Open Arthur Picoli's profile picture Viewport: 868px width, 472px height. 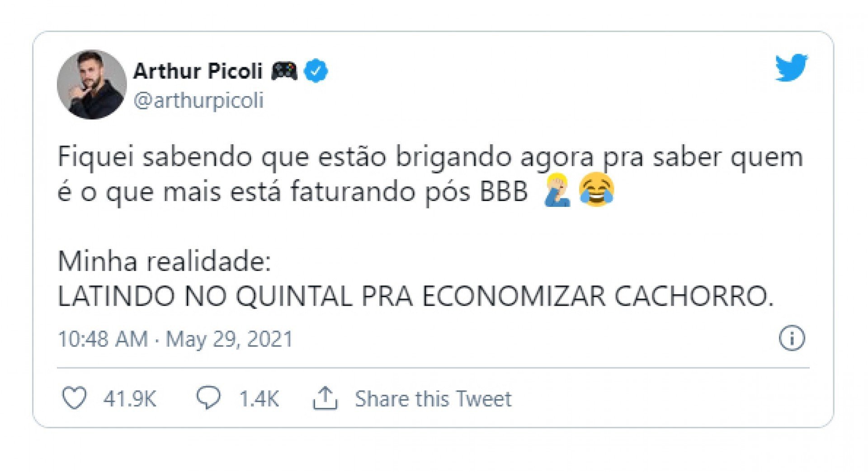point(92,84)
